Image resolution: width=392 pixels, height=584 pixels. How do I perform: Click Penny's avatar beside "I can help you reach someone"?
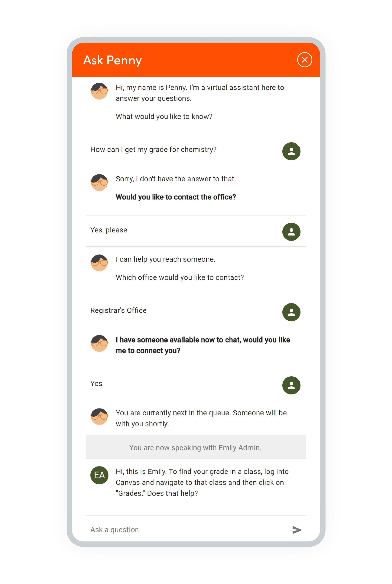99,263
